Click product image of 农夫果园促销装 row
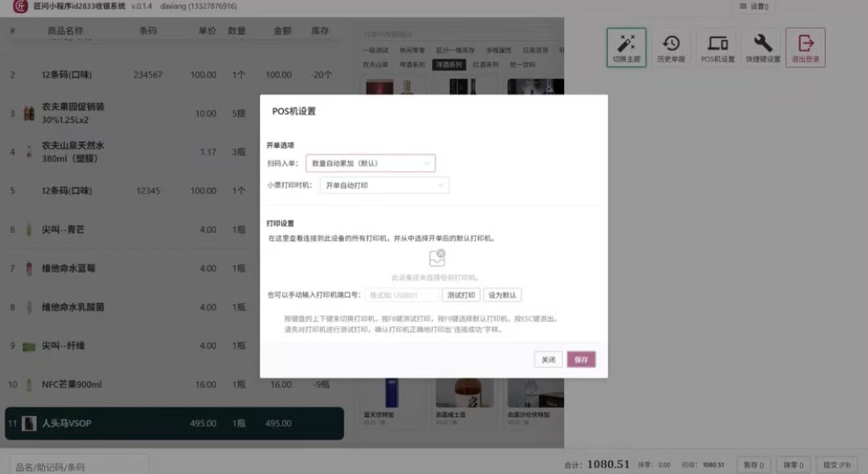 [29, 113]
